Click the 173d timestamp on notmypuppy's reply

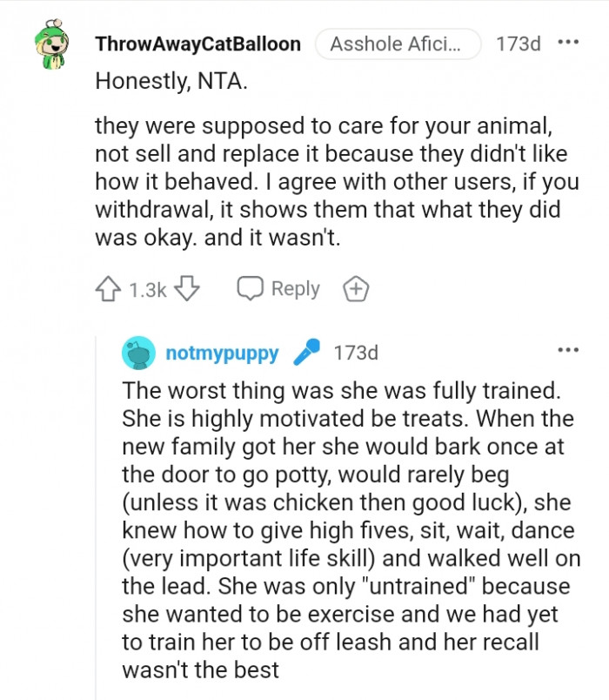[x=356, y=353]
